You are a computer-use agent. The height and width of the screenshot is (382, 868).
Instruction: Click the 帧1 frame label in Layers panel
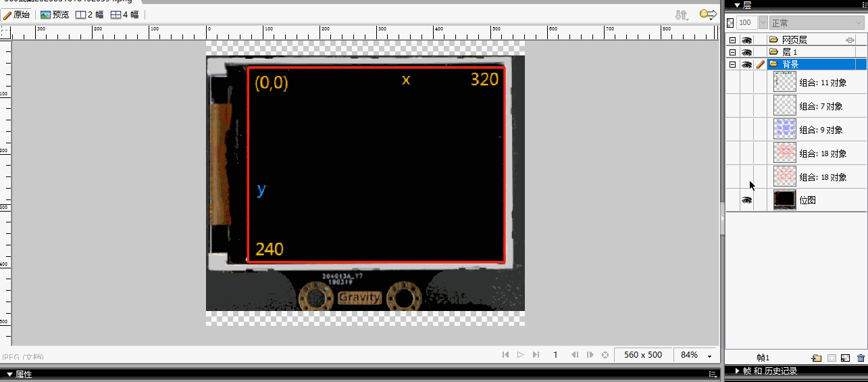(763, 358)
